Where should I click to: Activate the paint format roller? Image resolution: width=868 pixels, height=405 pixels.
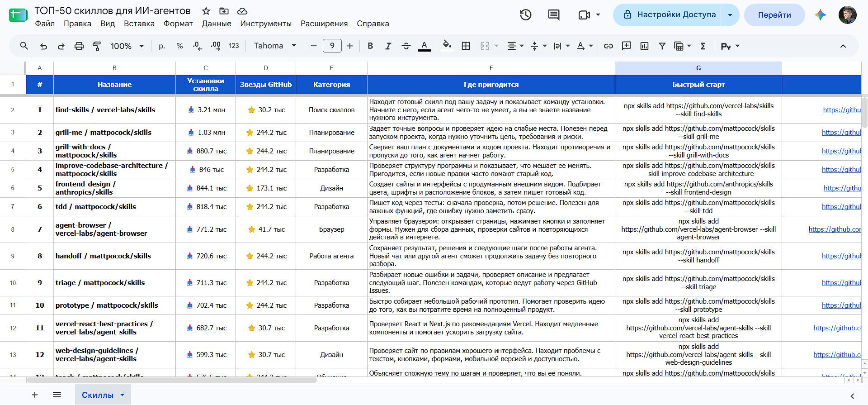pyautogui.click(x=97, y=46)
